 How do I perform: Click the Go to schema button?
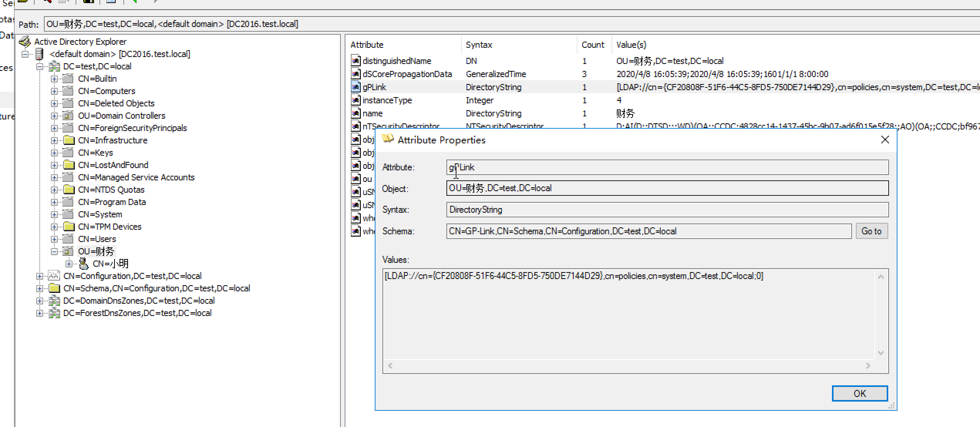871,231
